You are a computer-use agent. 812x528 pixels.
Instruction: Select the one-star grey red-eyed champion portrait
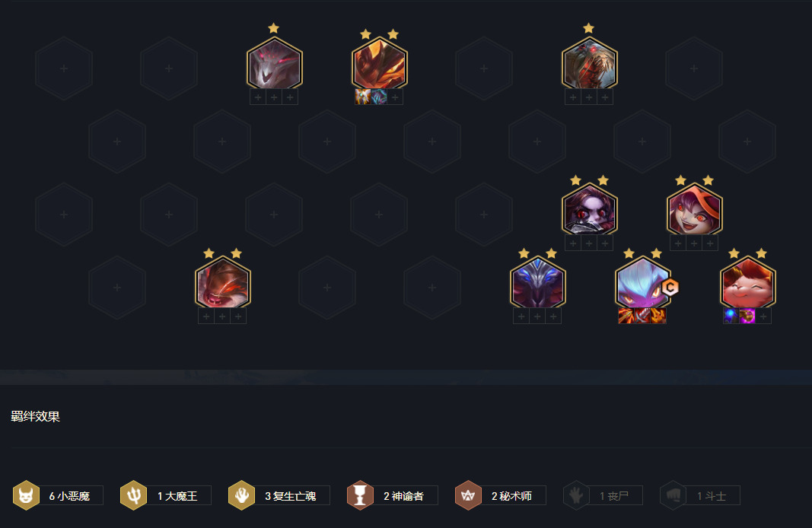275,65
